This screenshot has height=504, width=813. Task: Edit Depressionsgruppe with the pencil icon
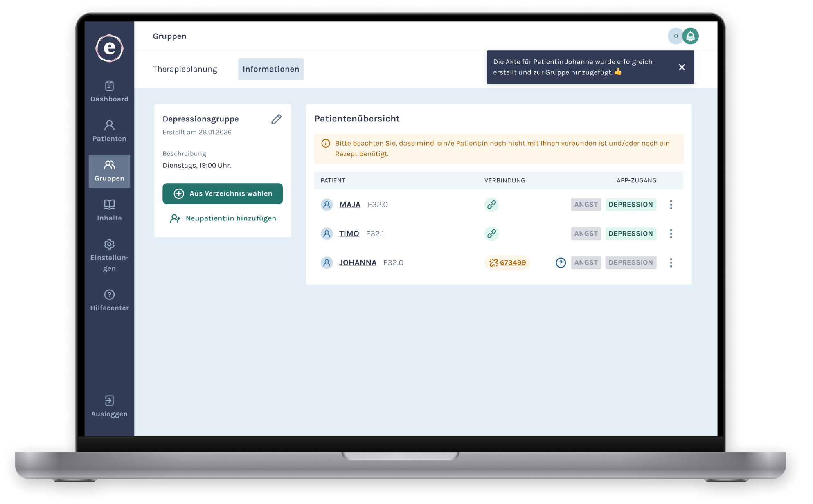tap(276, 119)
